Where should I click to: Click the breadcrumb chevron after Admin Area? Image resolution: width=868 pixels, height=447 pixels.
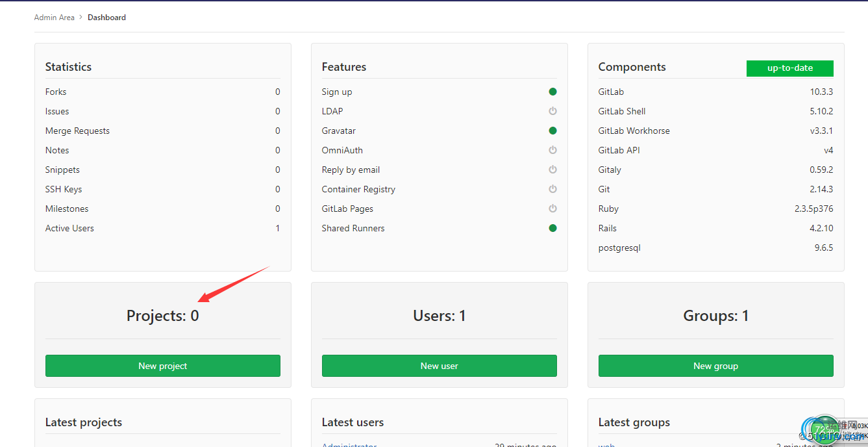coord(81,18)
